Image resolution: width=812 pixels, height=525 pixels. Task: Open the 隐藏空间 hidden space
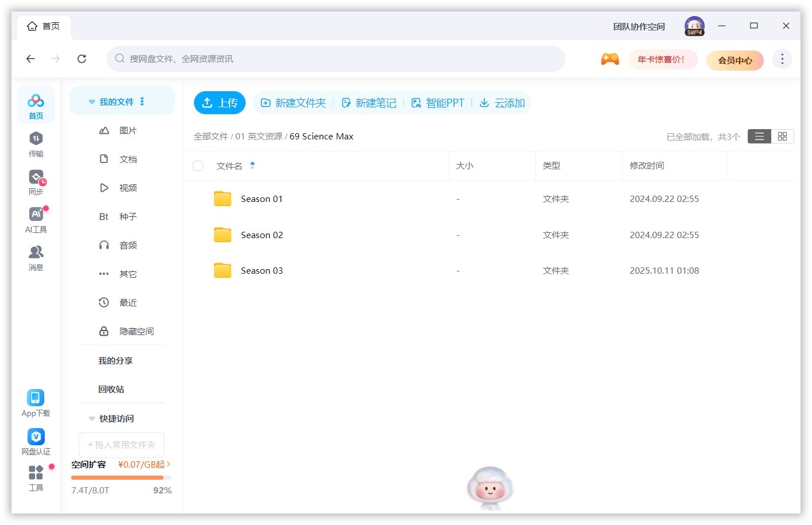pos(138,331)
